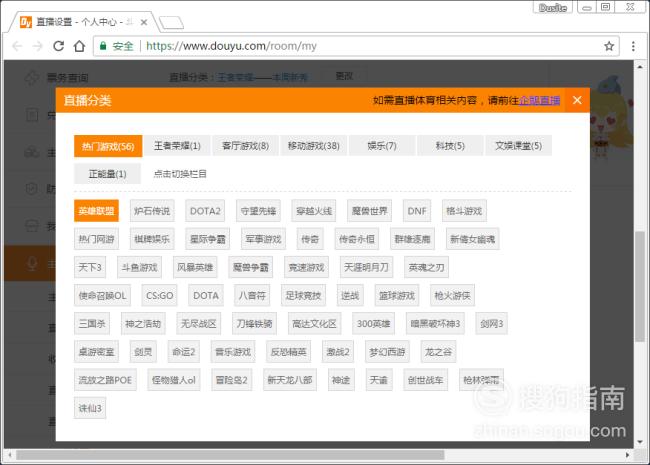Viewport: 650px width, 465px height.
Task: Pick the 军事游戏 category
Action: (x=263, y=239)
